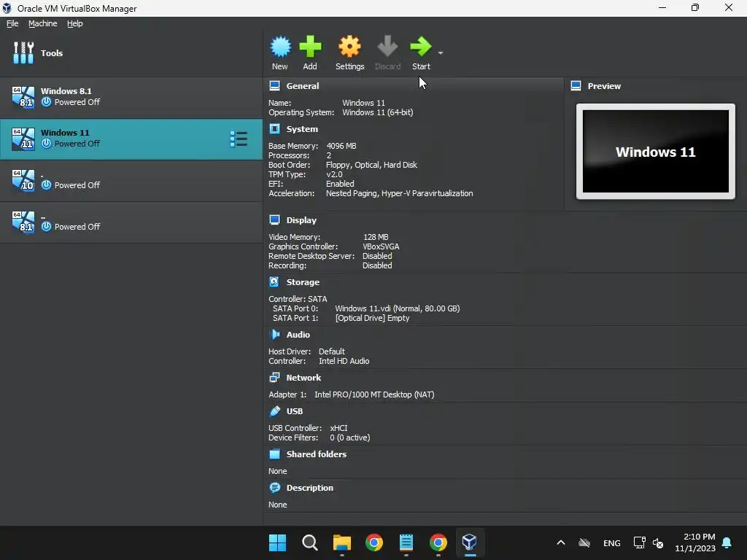Click the General monitor icon
Viewport: 747px width, 560px height.
(x=274, y=86)
